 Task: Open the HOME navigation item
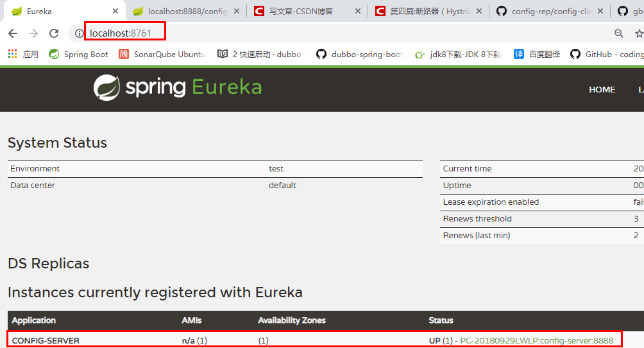602,90
